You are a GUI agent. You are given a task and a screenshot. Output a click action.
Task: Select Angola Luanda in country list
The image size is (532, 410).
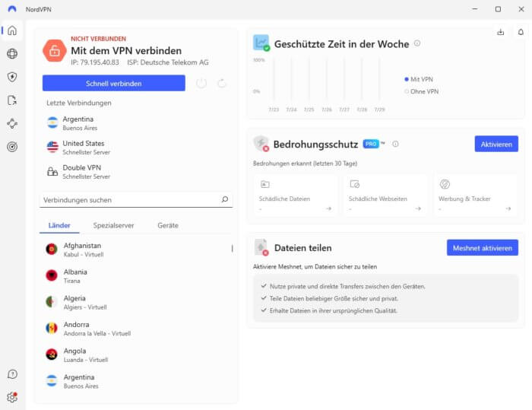tap(136, 355)
